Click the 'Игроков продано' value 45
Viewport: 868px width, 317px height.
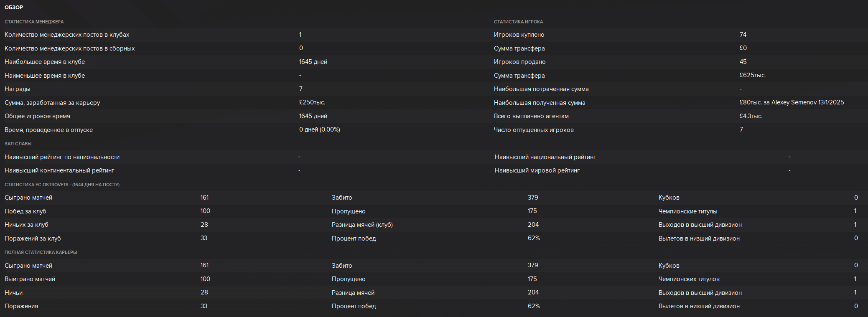[743, 62]
